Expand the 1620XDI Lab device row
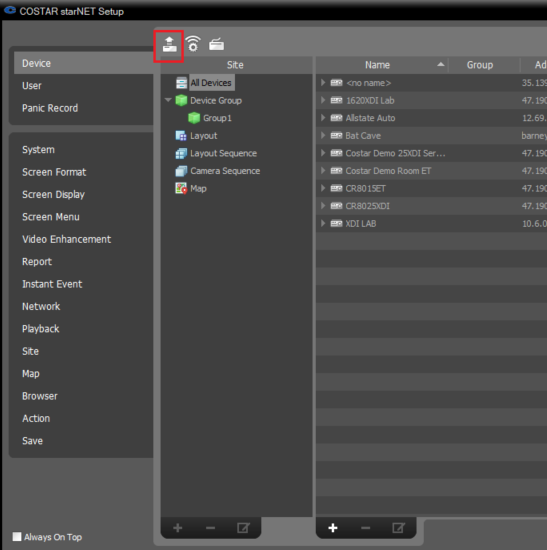The image size is (547, 550). pos(323,100)
